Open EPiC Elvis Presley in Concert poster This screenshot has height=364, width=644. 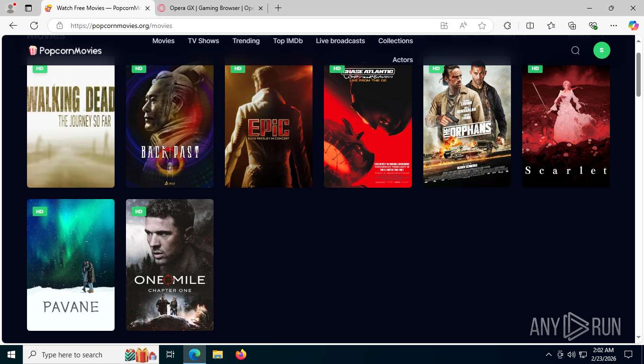point(268,122)
